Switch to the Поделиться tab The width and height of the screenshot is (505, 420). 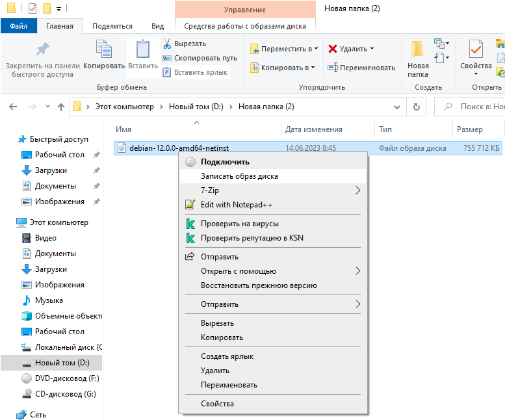pos(112,26)
